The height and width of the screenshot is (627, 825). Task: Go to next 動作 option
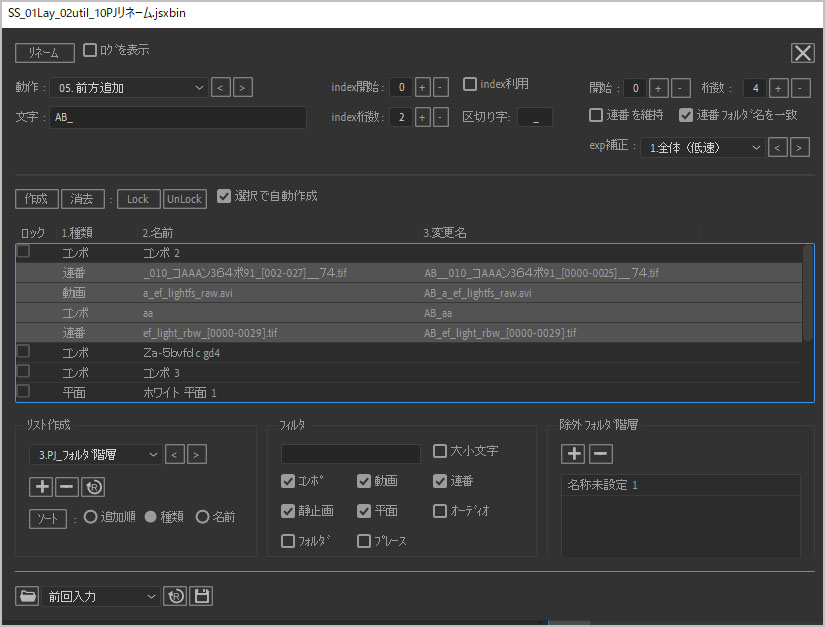tap(243, 87)
